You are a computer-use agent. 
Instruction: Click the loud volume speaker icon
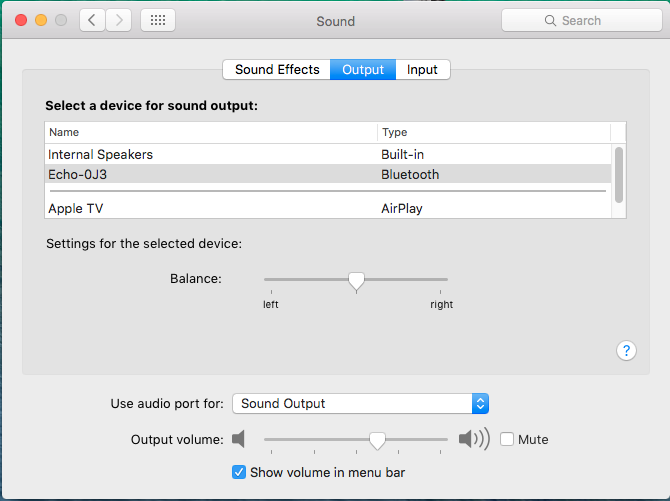point(474,439)
